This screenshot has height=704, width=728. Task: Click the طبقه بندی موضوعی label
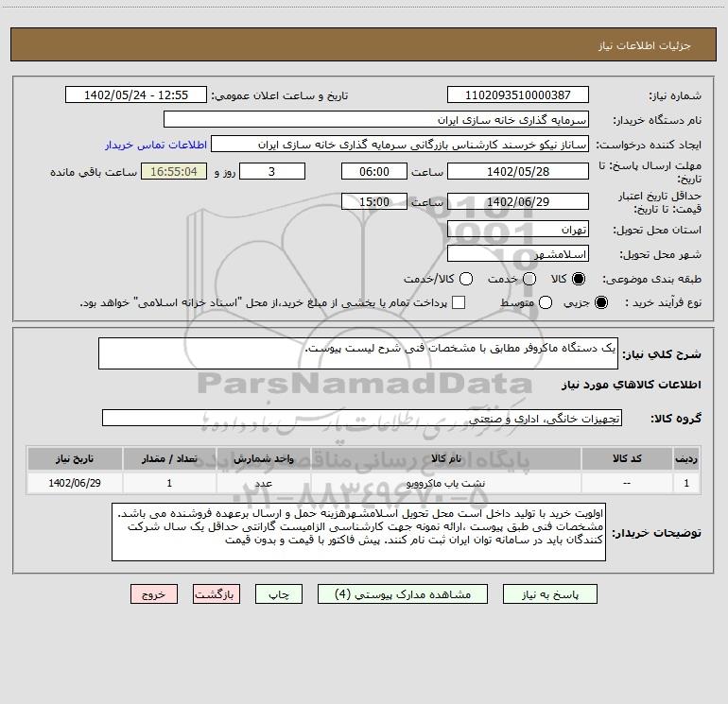tap(651, 279)
